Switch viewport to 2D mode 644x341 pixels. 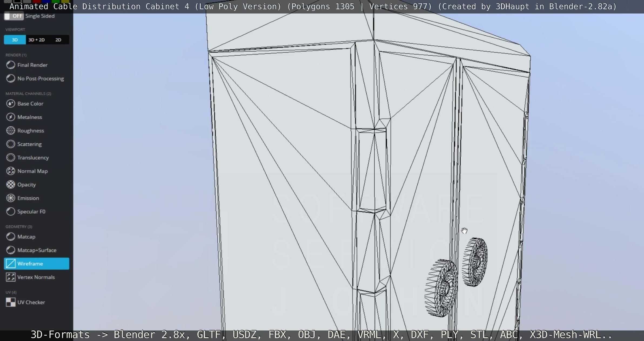click(x=58, y=40)
